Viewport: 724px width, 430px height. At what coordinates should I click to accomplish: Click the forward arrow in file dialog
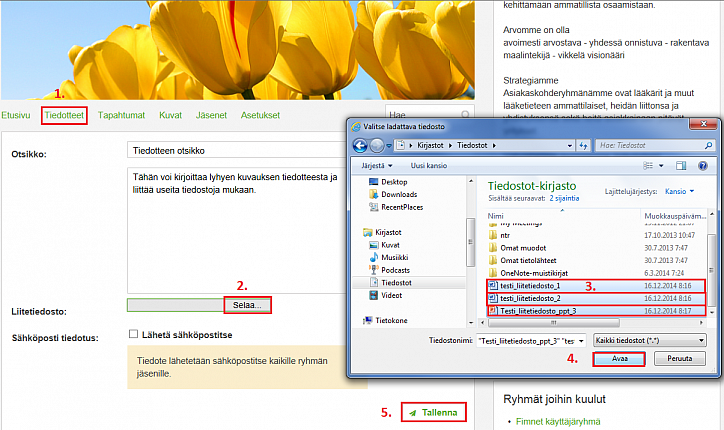coord(377,145)
